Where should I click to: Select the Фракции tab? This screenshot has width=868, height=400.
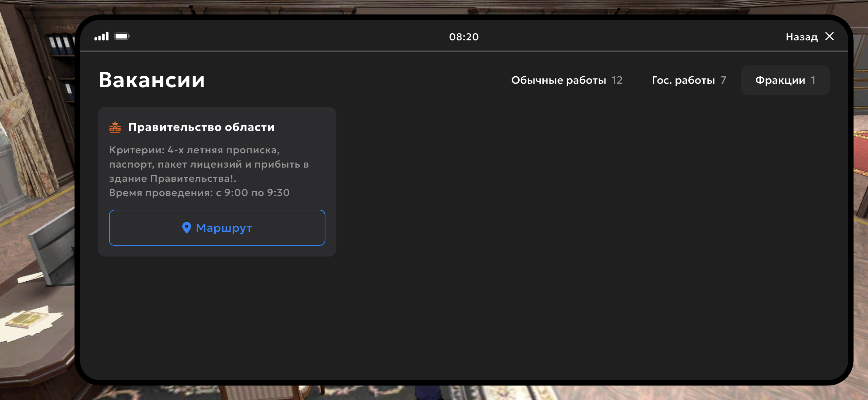point(780,80)
